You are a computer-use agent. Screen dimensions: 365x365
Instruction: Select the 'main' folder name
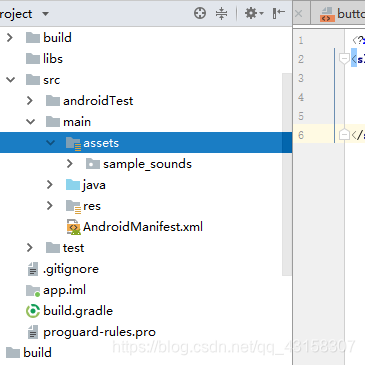coord(77,122)
